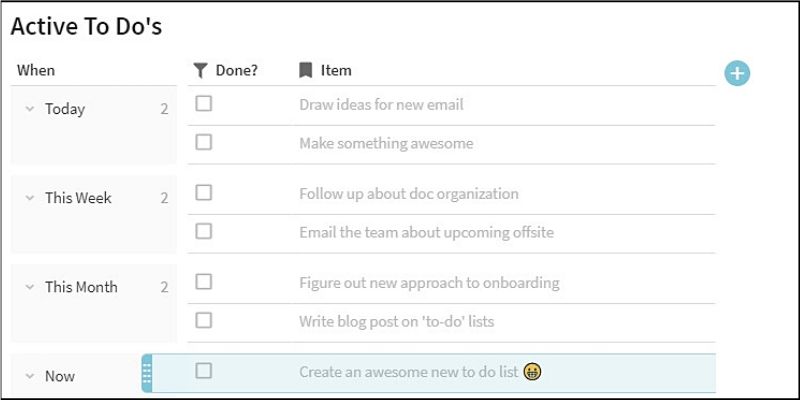Click the filter funnel icon beside Done?
Viewport: 800px width, 400px height.
[x=200, y=70]
